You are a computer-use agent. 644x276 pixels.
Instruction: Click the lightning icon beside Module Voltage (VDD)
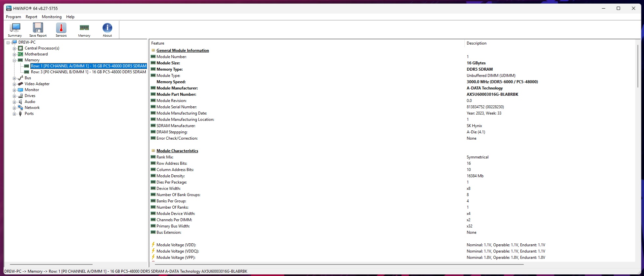(153, 245)
